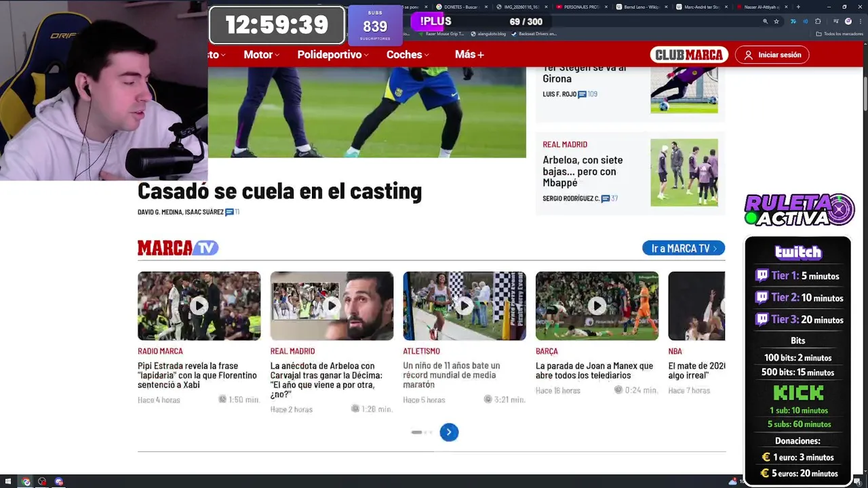Click the Iniciar sesión button
This screenshot has height=488, width=868.
(772, 55)
